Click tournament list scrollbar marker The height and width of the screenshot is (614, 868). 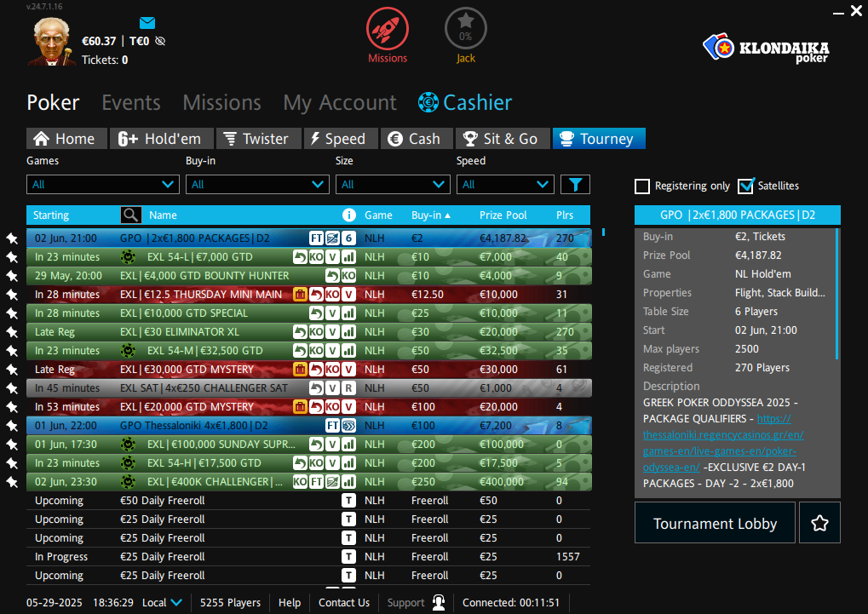[x=603, y=232]
